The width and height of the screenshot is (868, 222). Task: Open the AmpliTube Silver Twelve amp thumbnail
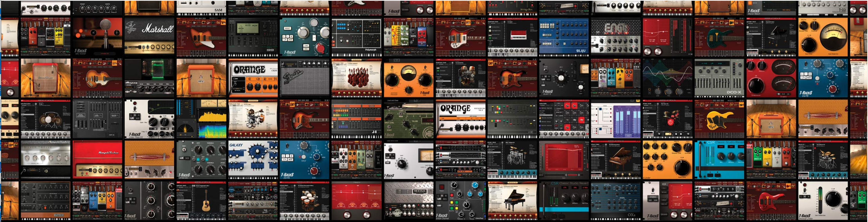[46, 160]
